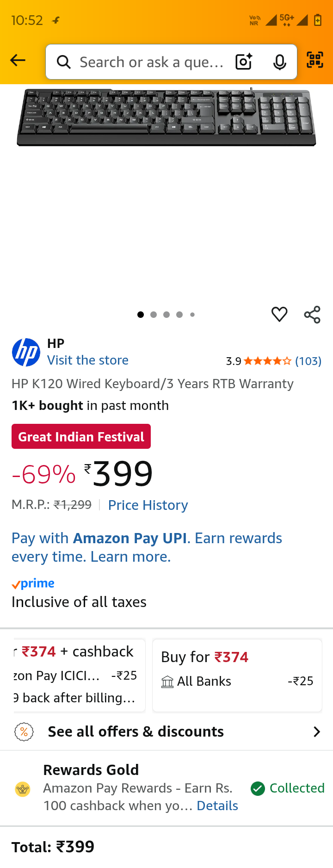Tap the microphone voice search icon
This screenshot has height=868, width=333.
point(279,62)
